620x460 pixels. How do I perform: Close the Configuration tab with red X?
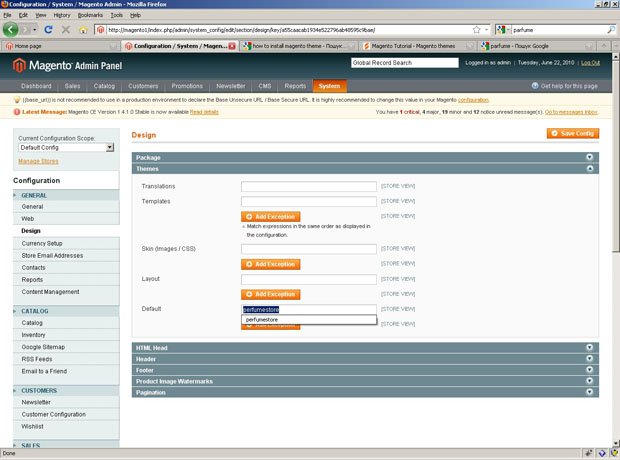pos(232,46)
